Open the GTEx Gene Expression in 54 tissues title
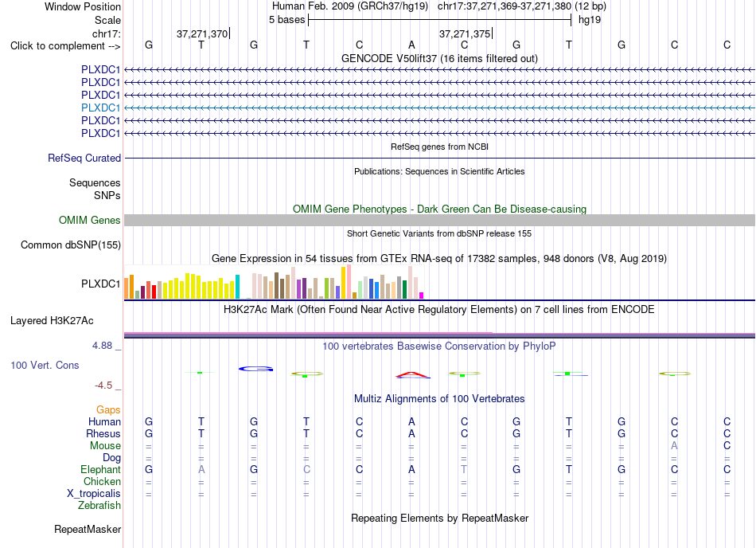Viewport: 756px width, 548px height. [439, 259]
